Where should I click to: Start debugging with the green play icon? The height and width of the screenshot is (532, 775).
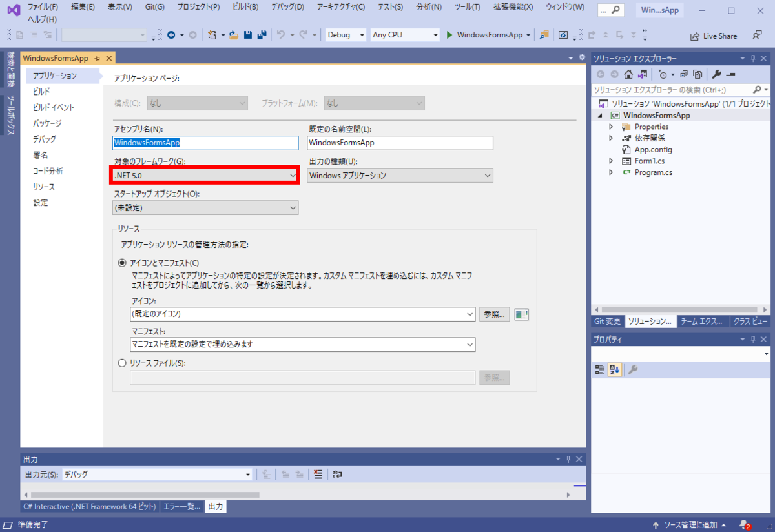(450, 35)
